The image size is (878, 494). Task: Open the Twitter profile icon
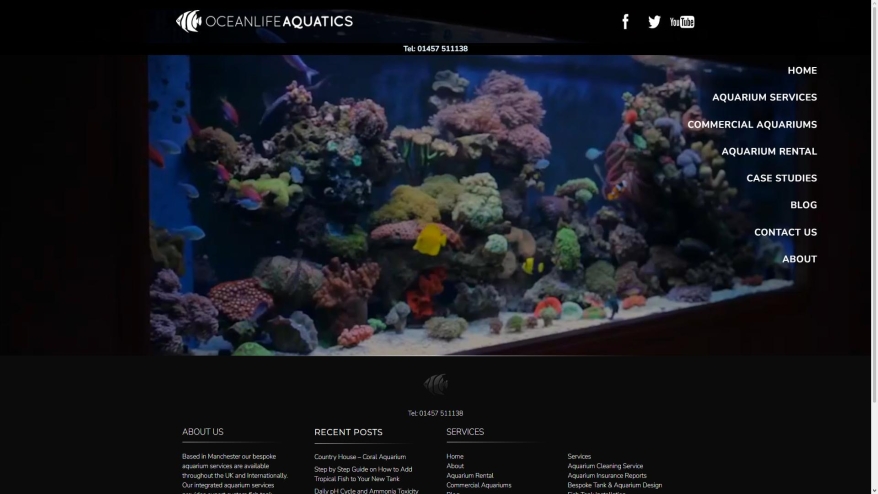point(654,22)
